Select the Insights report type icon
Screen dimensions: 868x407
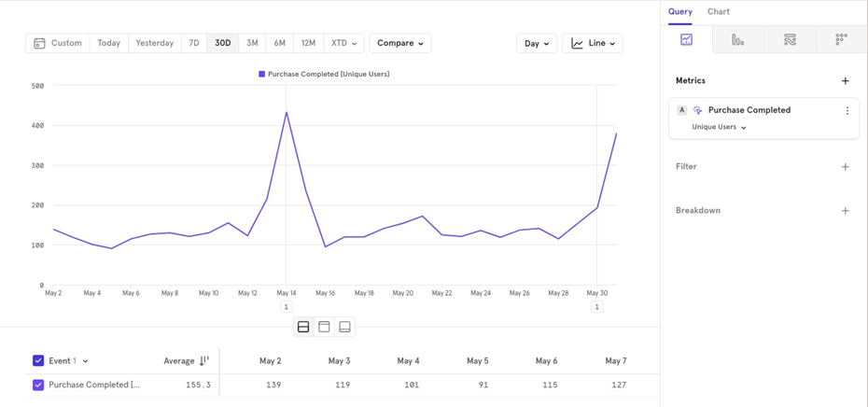(686, 40)
